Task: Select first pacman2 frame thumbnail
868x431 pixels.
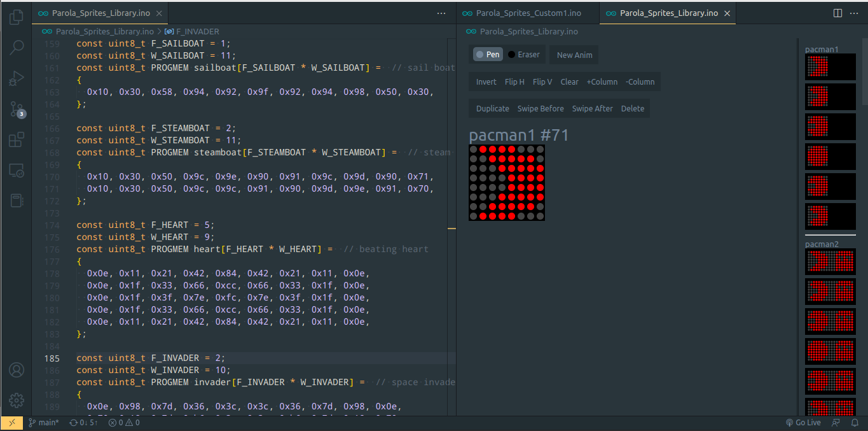Action: 830,261
